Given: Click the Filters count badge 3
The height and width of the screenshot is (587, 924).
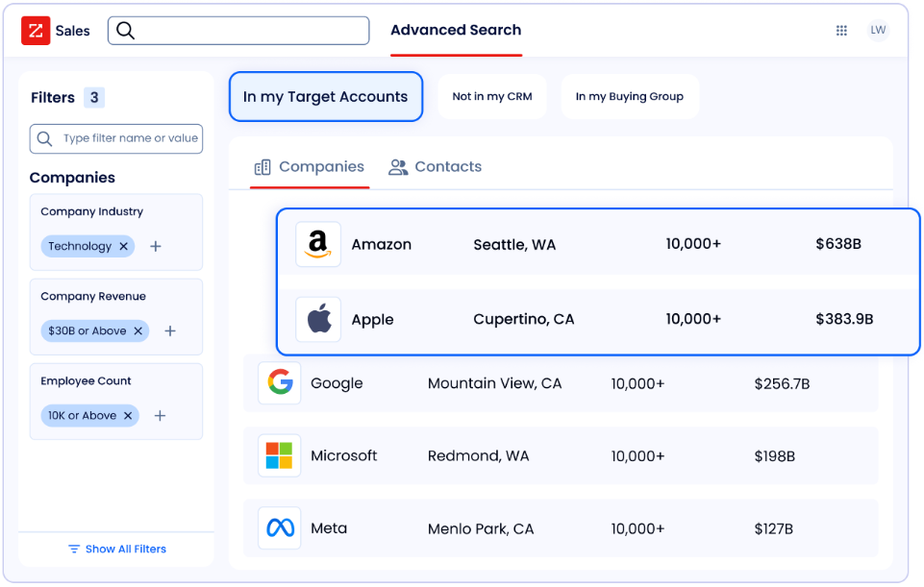Looking at the screenshot, I should click(x=94, y=98).
